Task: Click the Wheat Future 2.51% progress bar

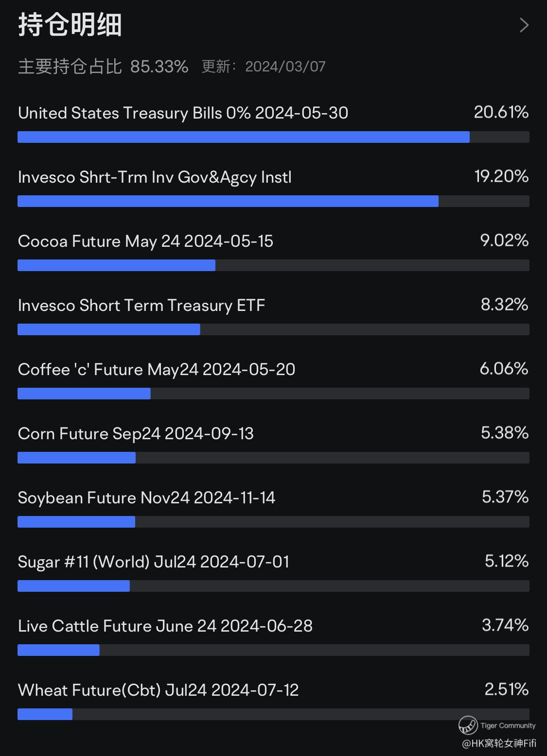Action: click(273, 714)
